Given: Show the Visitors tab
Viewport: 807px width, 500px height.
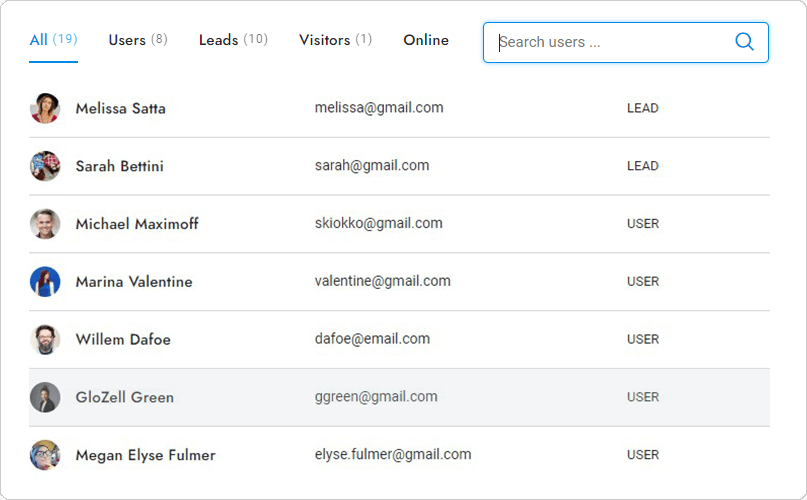Looking at the screenshot, I should point(335,40).
